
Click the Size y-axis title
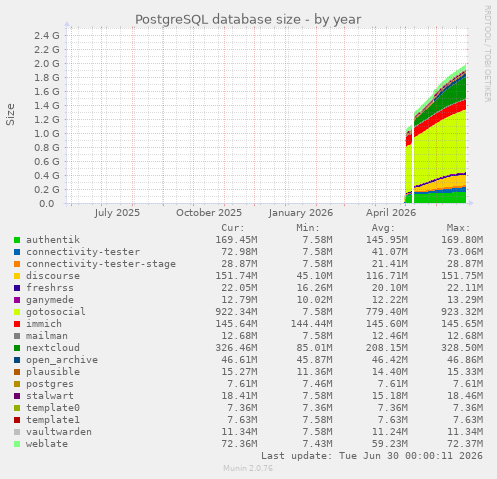click(10, 114)
